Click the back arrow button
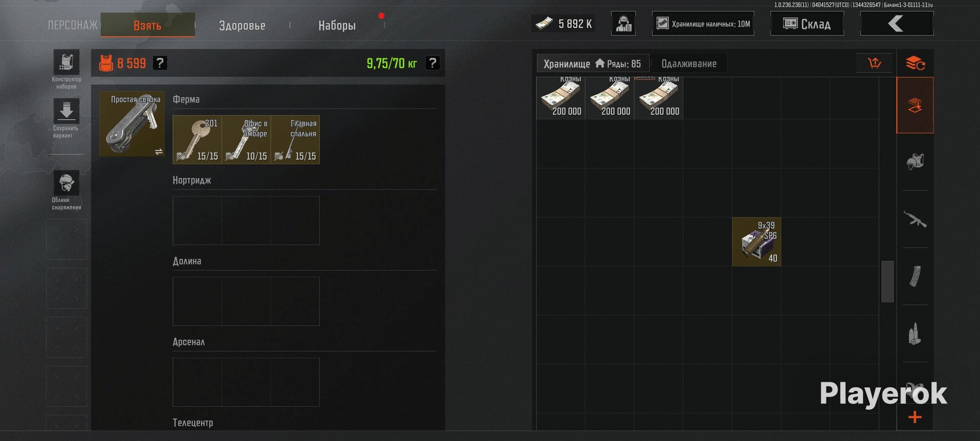Image resolution: width=980 pixels, height=441 pixels. click(897, 23)
